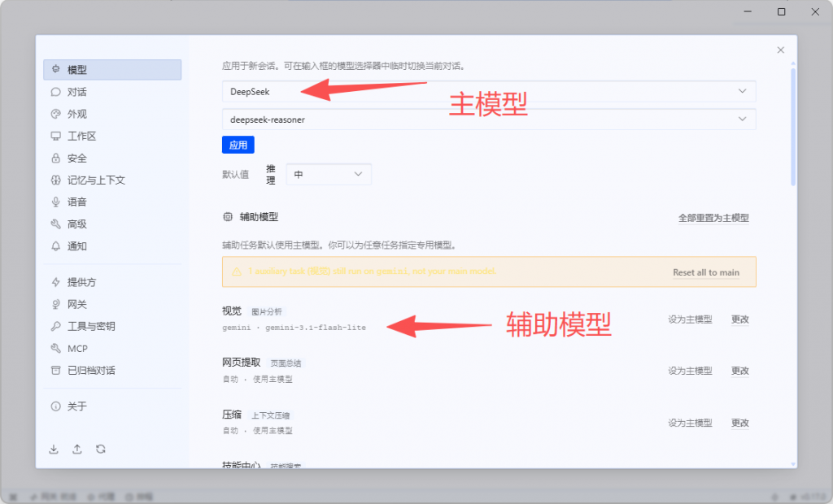
Task: Click the blue 应用 button
Action: click(x=238, y=145)
